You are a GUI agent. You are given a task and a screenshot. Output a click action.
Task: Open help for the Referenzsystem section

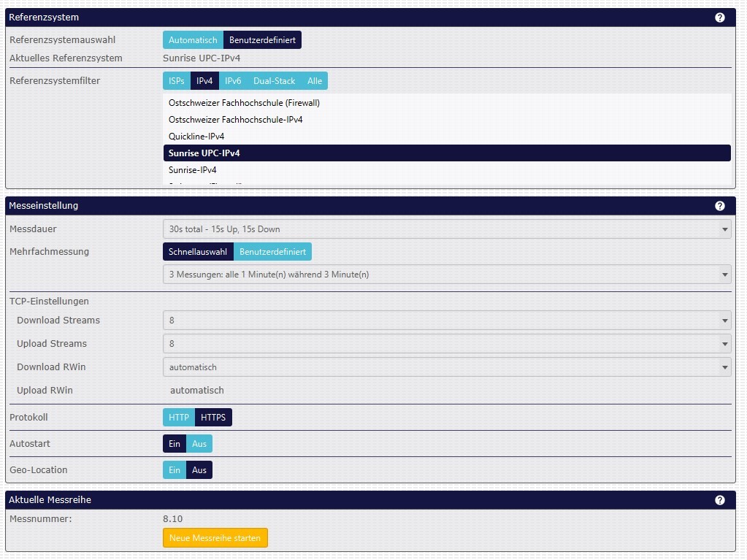pos(720,17)
